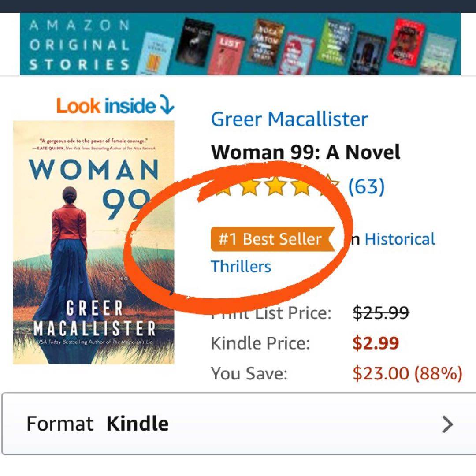Click the Amazon Original Stories banner text
476x476 pixels.
click(79, 45)
